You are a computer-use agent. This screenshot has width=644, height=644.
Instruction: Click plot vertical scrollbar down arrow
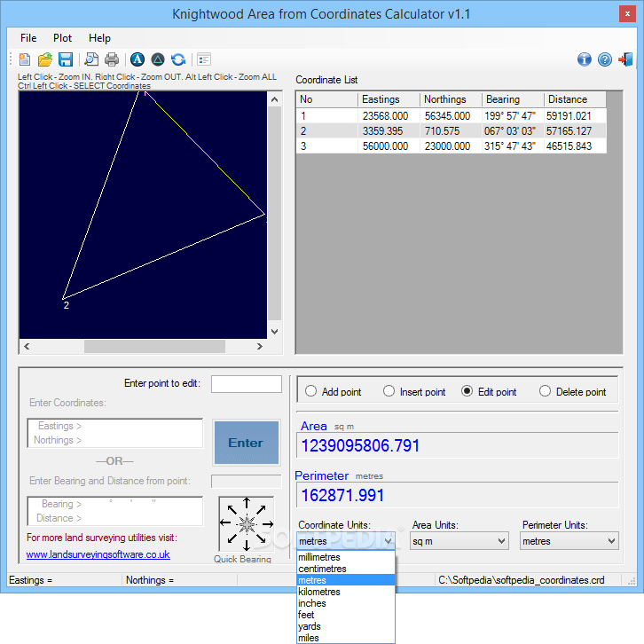[x=274, y=332]
